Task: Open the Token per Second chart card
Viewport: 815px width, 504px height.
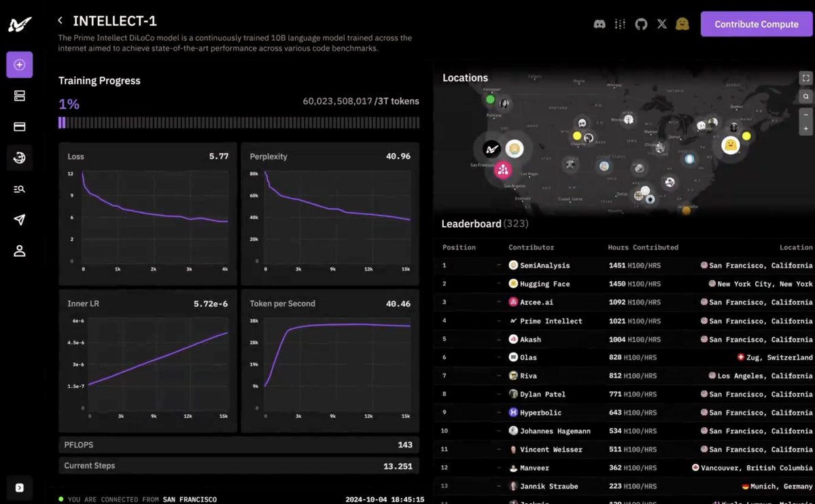Action: [x=330, y=361]
